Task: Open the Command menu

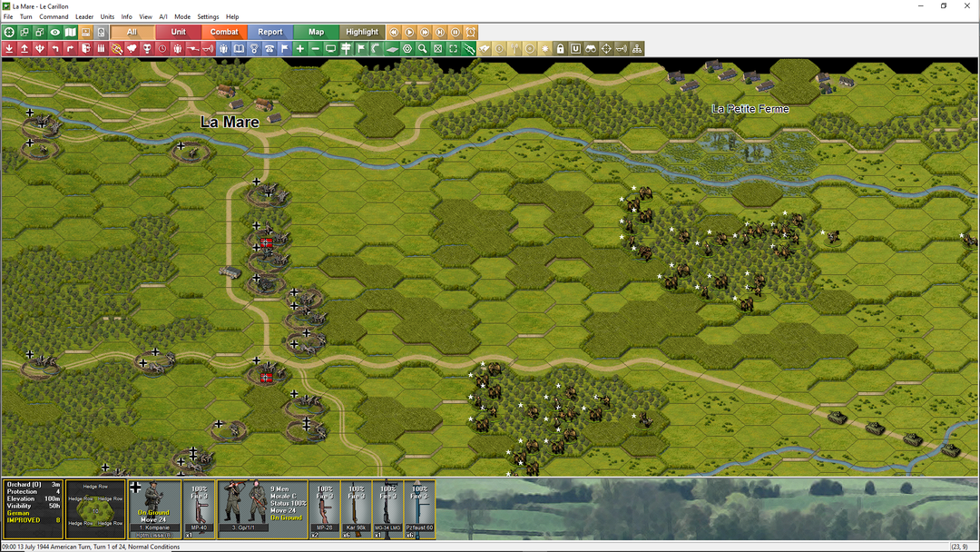Action: [54, 16]
